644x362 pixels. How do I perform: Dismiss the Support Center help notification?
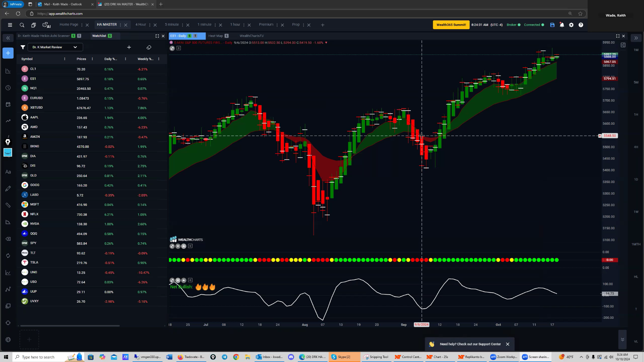click(507, 344)
